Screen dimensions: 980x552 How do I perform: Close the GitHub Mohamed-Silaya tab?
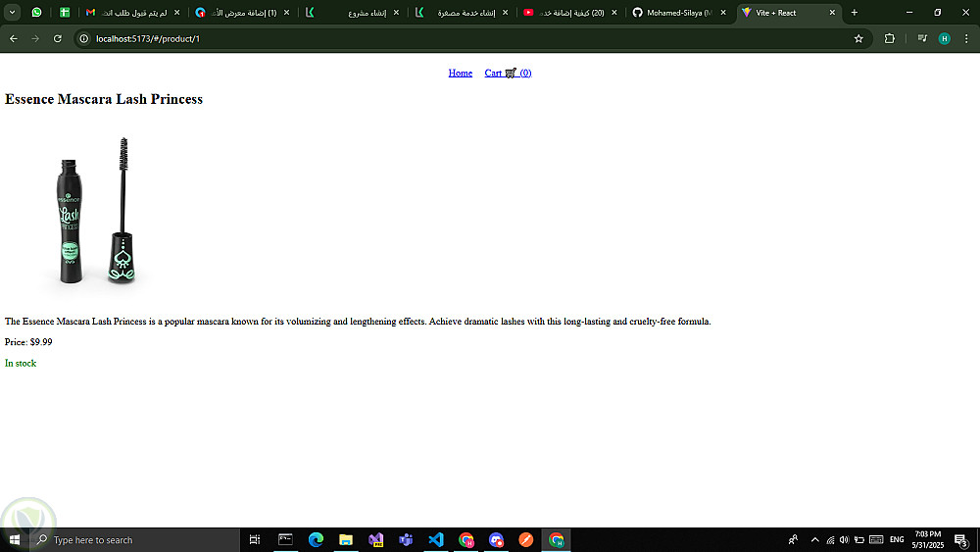click(x=723, y=13)
